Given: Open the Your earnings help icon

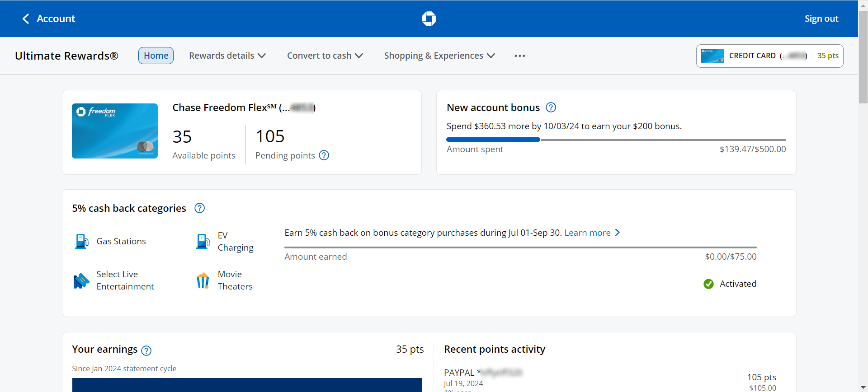Looking at the screenshot, I should (x=146, y=350).
